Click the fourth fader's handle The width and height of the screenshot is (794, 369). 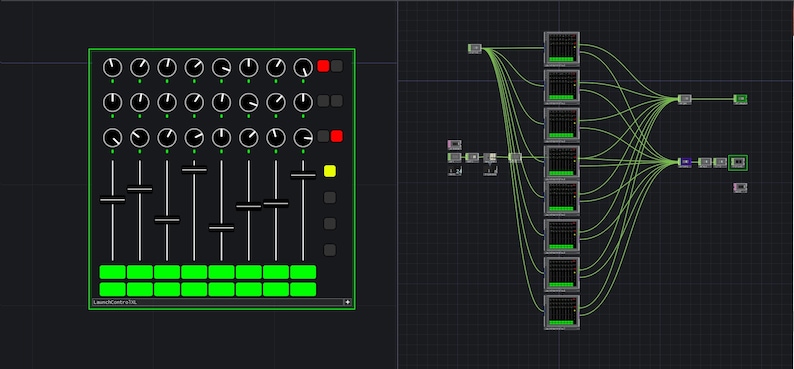194,170
